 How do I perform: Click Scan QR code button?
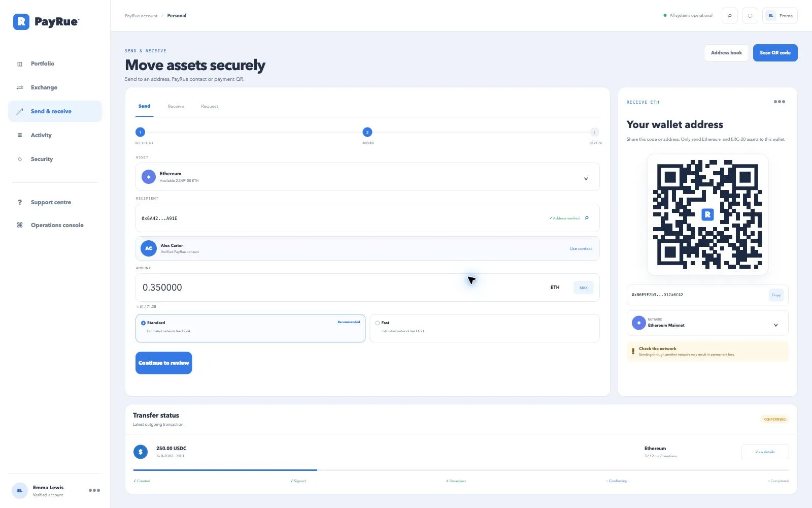(775, 53)
